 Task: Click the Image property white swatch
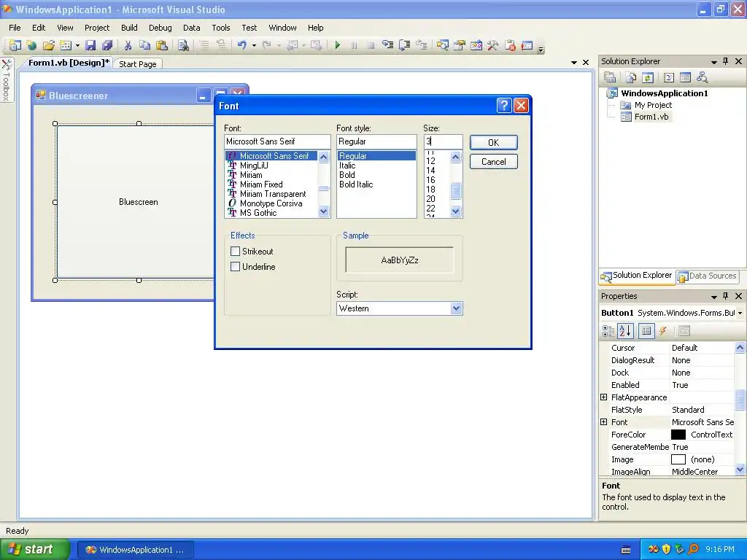click(678, 459)
